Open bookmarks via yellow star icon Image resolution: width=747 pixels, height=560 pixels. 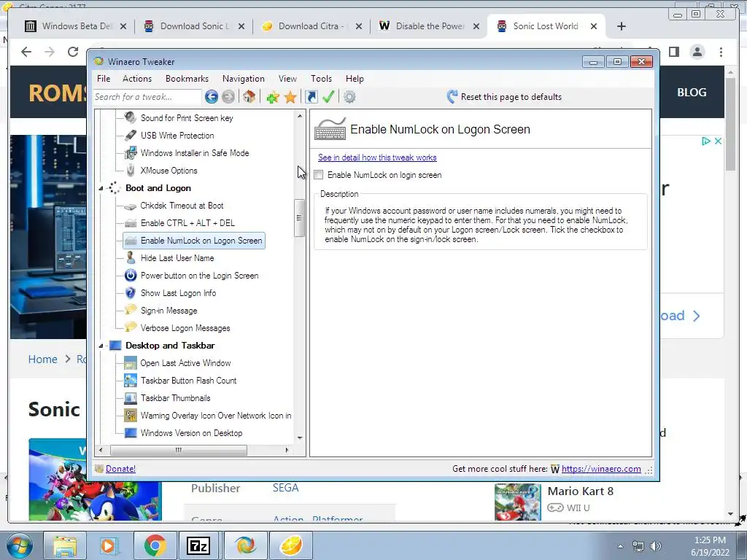pos(290,98)
